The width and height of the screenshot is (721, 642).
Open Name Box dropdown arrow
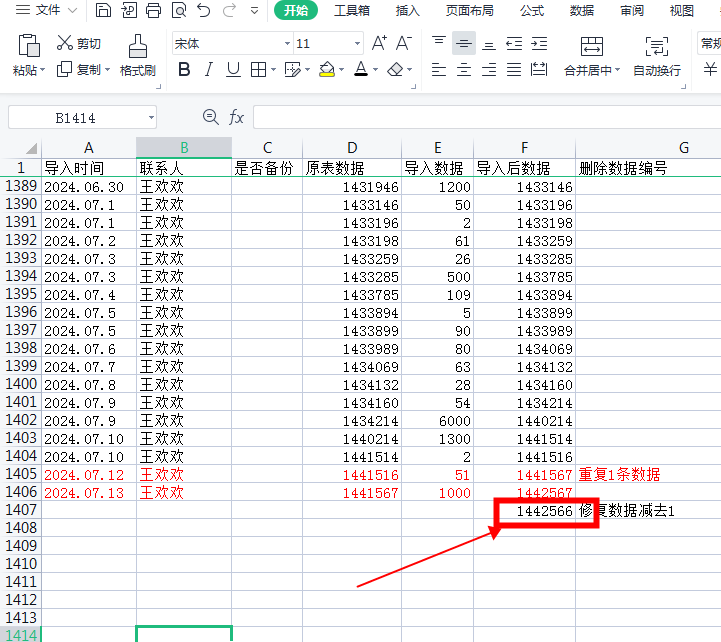[x=151, y=117]
